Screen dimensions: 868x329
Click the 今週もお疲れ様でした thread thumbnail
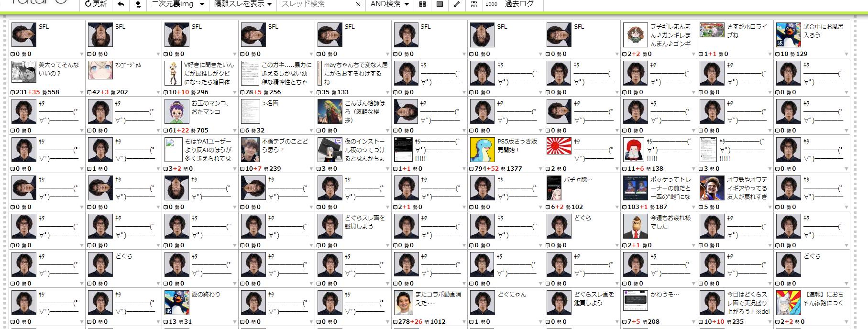(635, 226)
